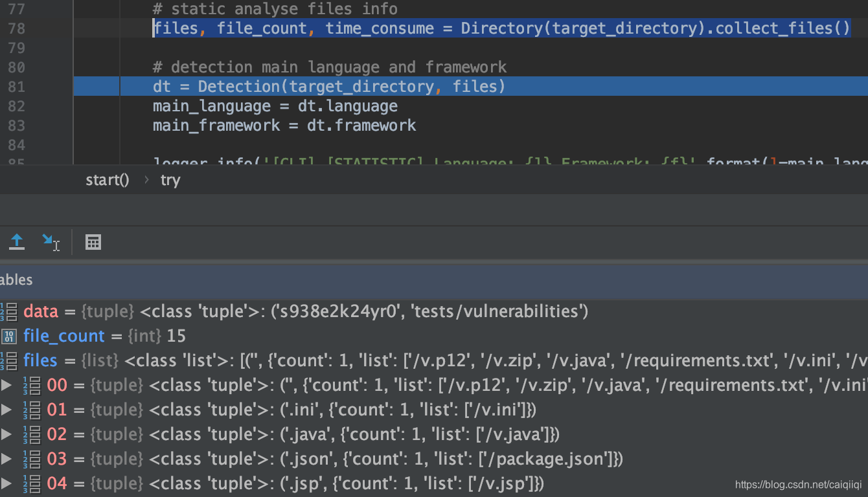Click the '# static analyse files info' comment

tap(275, 9)
